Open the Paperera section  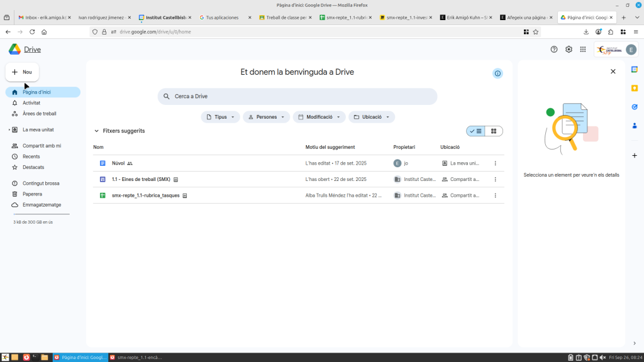pos(32,194)
